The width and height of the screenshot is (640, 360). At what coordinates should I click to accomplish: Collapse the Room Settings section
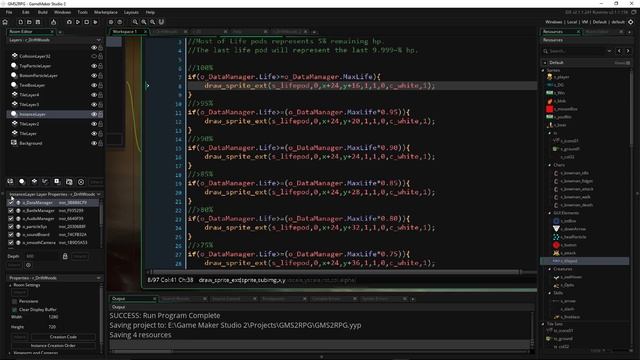10,285
